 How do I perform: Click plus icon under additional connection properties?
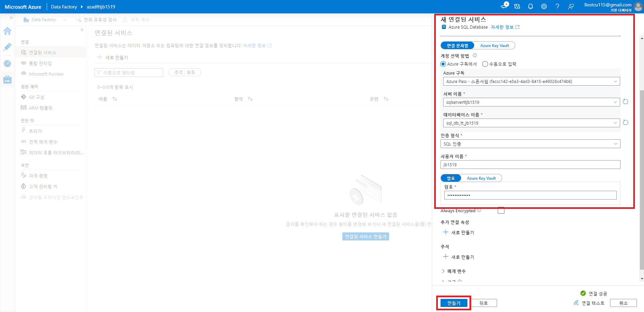point(446,232)
